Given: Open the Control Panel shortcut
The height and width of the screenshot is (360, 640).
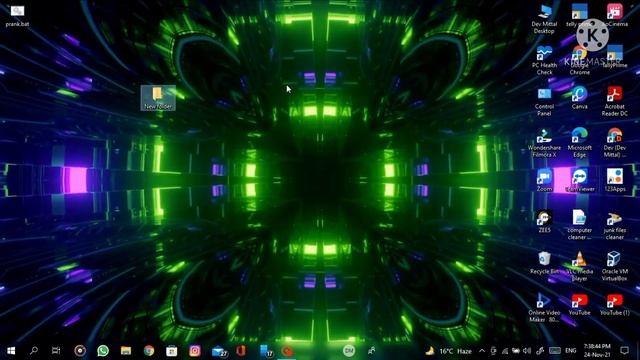Looking at the screenshot, I should (x=544, y=102).
